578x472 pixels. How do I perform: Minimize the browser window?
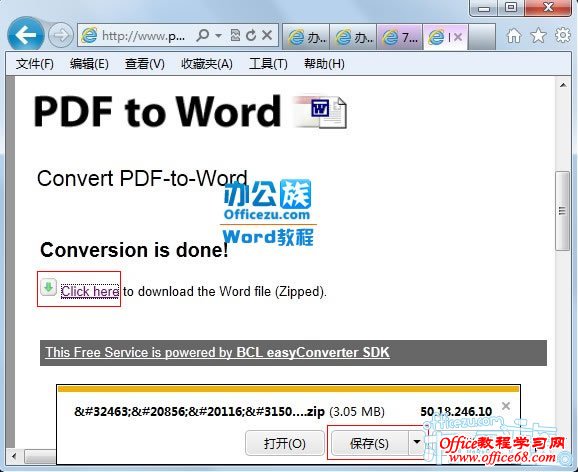[x=484, y=8]
